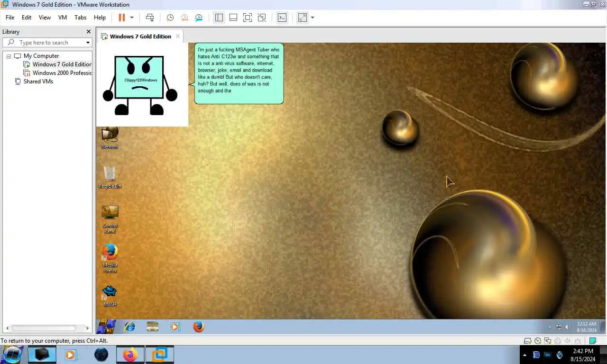Screen dimensions: 607x364
Task: Show hidden icons in the host tray
Action: (x=524, y=355)
